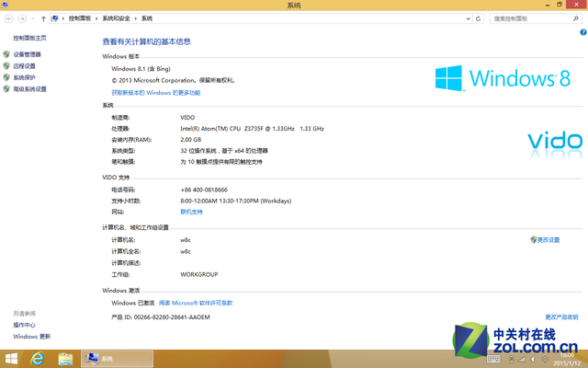Screen dimensions: 588x368
Task: Click the shield icon beside 设备管理器
Action: 6,54
